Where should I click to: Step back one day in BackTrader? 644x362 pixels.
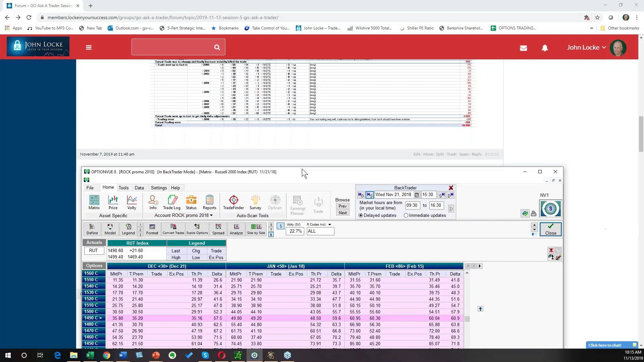tap(361, 195)
